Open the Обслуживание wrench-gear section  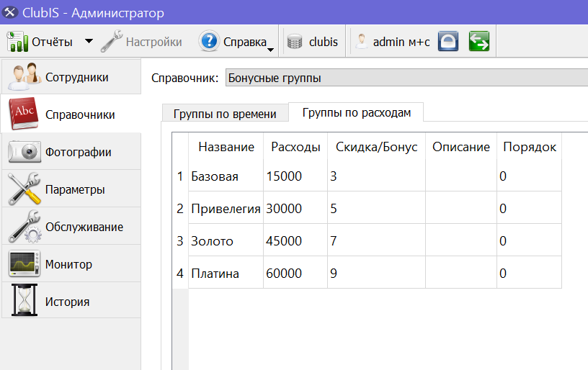pos(71,226)
